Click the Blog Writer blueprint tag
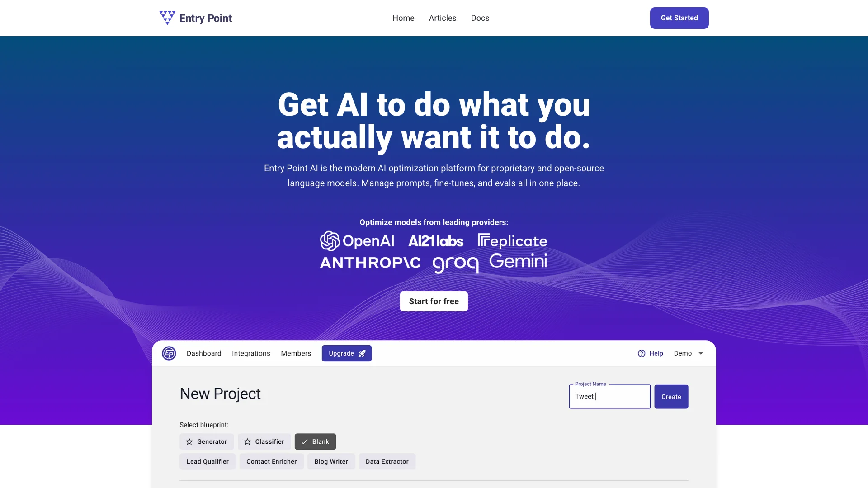This screenshot has height=488, width=868. click(x=331, y=461)
